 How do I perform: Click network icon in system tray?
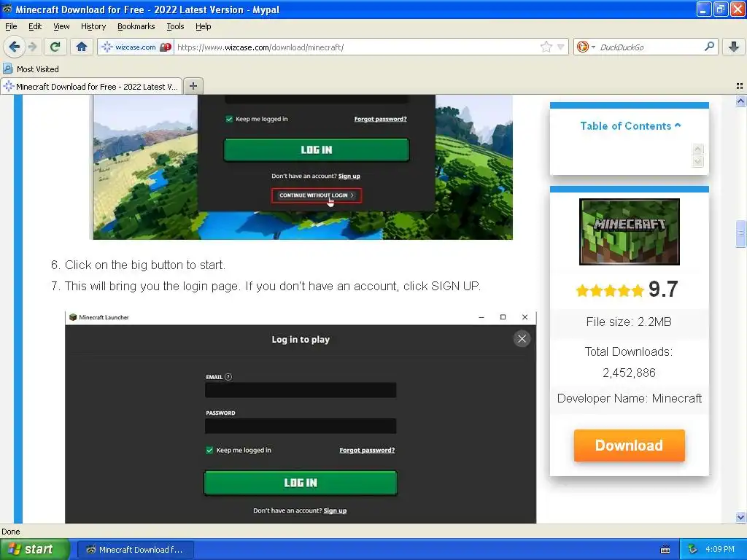(x=693, y=550)
